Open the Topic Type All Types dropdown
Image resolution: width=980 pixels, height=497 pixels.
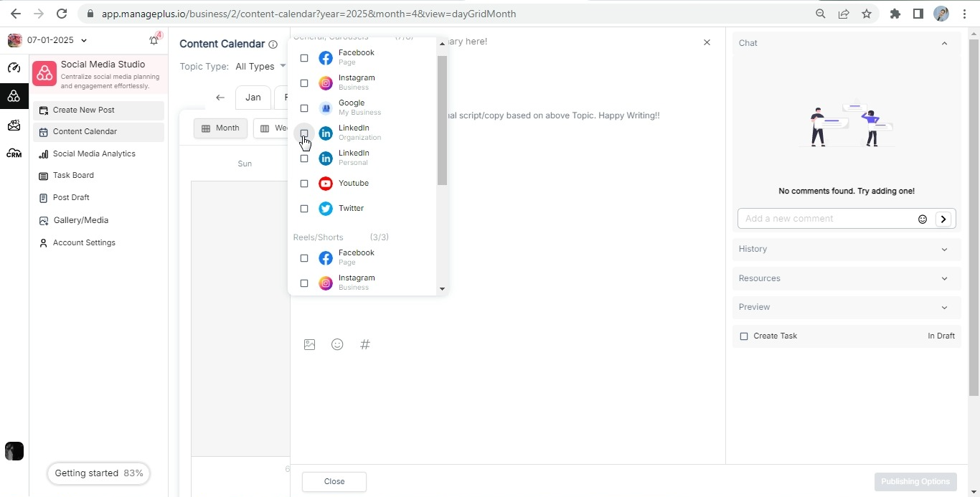pos(260,67)
